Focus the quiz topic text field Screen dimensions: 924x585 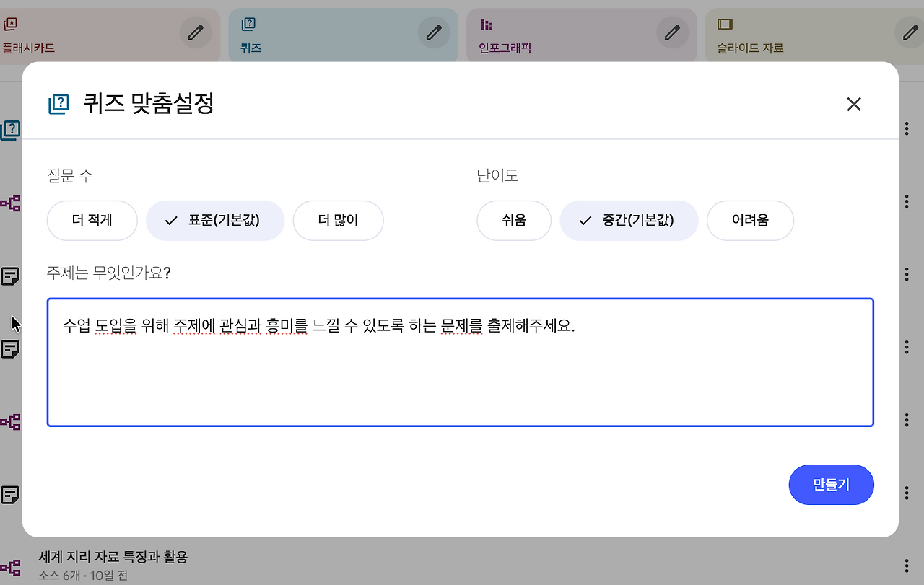click(461, 362)
